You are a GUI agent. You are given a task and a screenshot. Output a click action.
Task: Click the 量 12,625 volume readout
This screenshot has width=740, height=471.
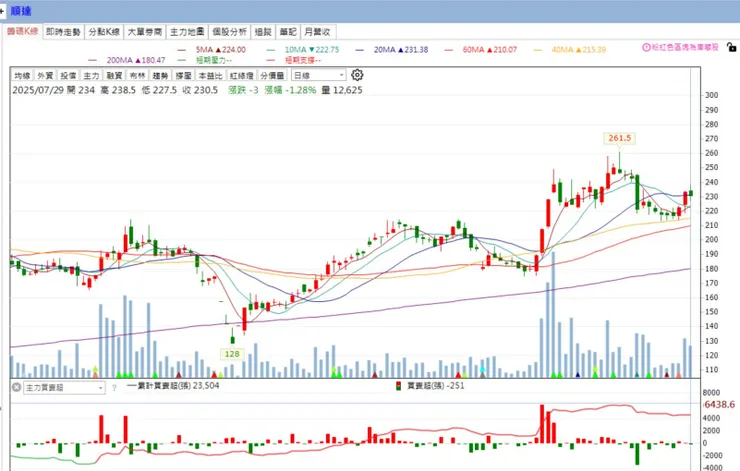[342, 90]
